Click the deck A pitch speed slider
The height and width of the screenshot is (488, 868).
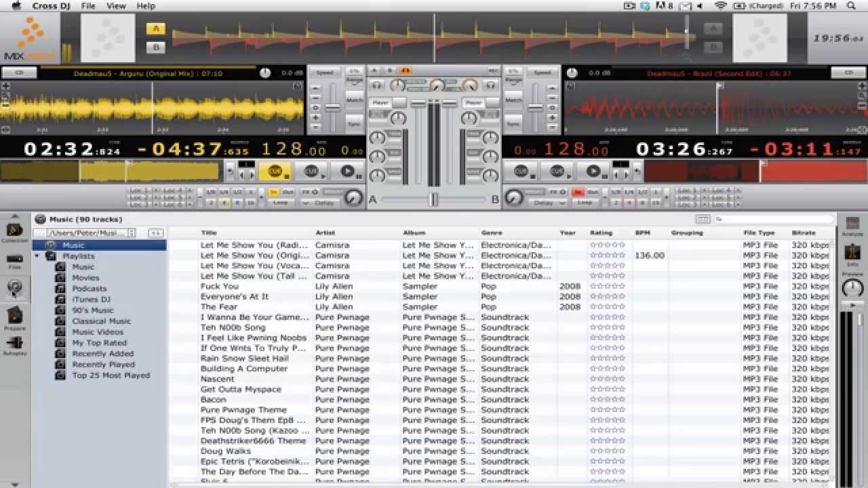(332, 107)
